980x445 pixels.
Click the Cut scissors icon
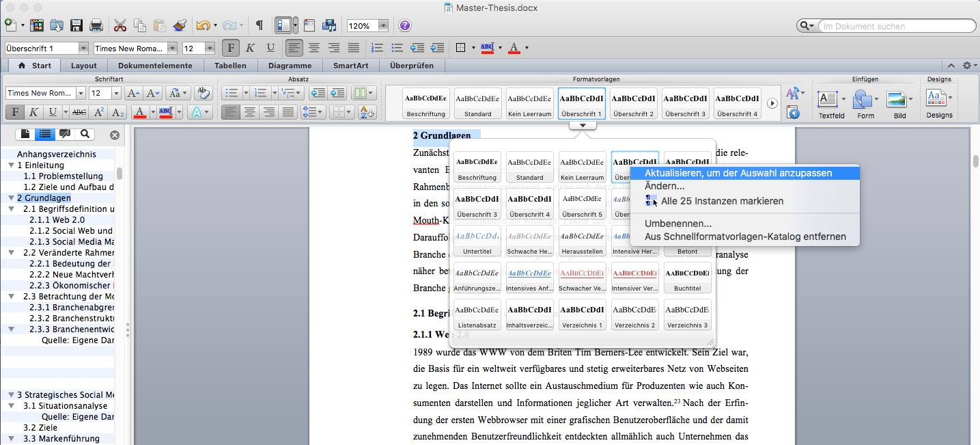click(x=120, y=26)
